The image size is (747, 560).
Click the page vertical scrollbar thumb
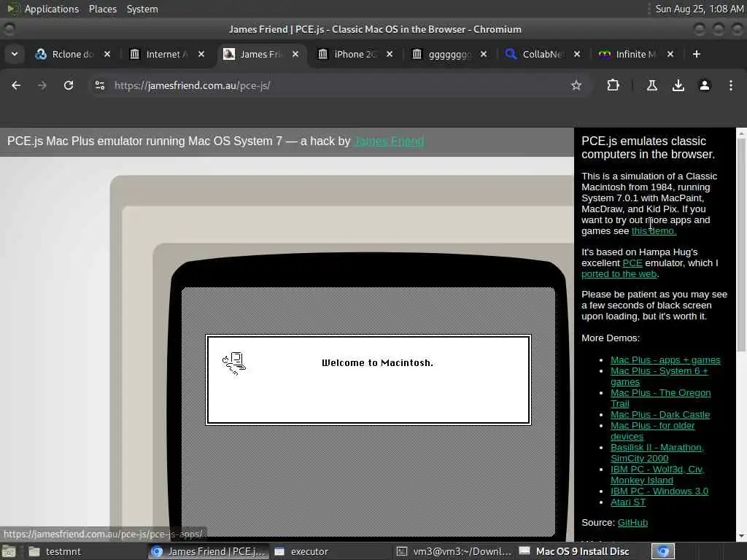[x=741, y=245]
